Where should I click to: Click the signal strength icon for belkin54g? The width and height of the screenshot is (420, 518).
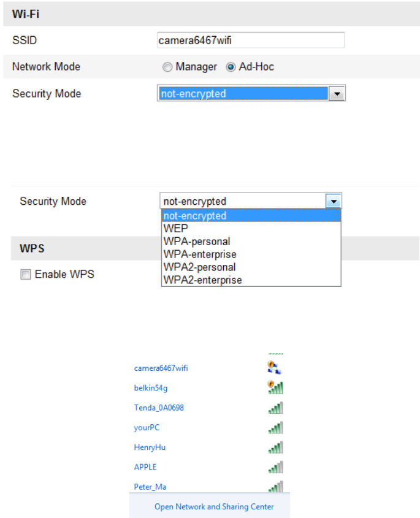point(275,387)
